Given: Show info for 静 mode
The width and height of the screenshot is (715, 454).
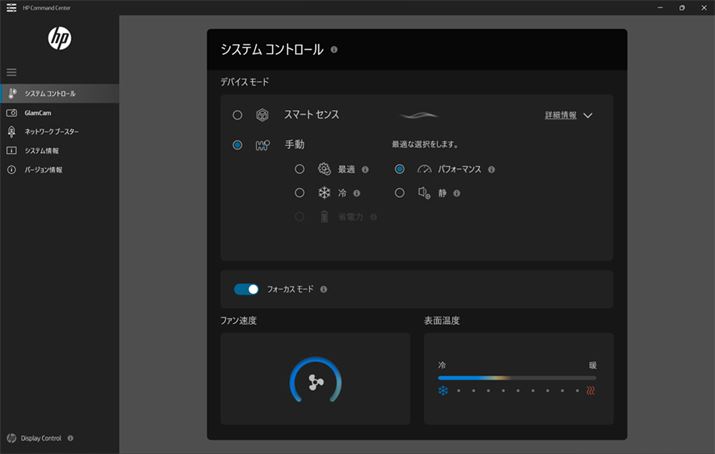Looking at the screenshot, I should click(456, 193).
